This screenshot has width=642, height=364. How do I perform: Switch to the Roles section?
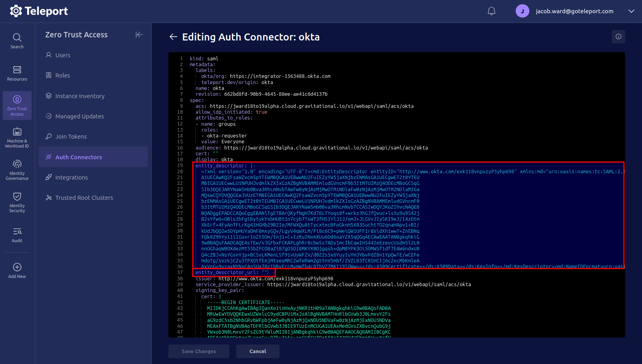(x=62, y=75)
